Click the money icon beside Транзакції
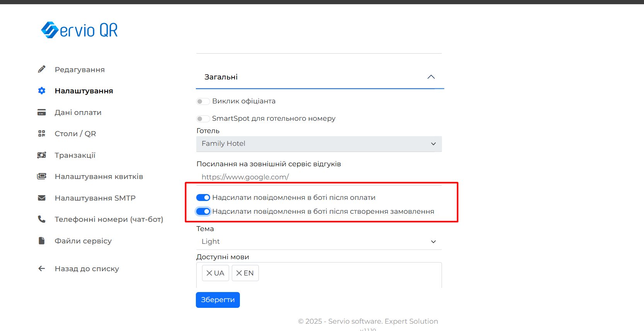This screenshot has height=331, width=644. point(42,155)
